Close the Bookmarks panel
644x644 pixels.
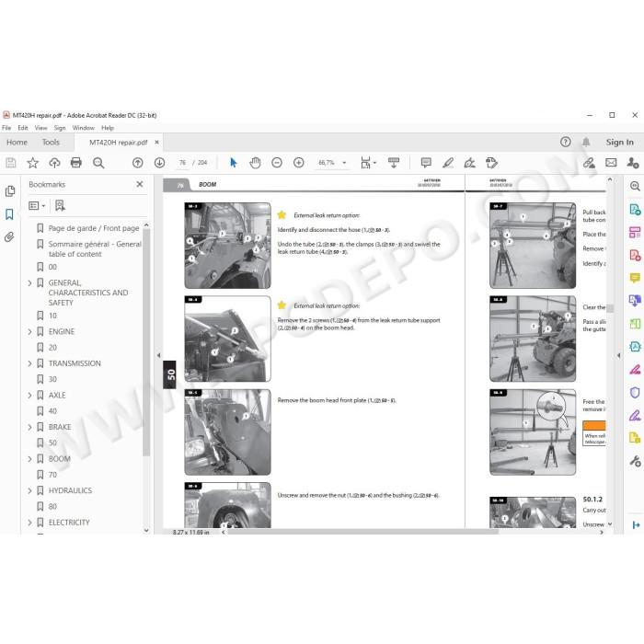point(140,184)
